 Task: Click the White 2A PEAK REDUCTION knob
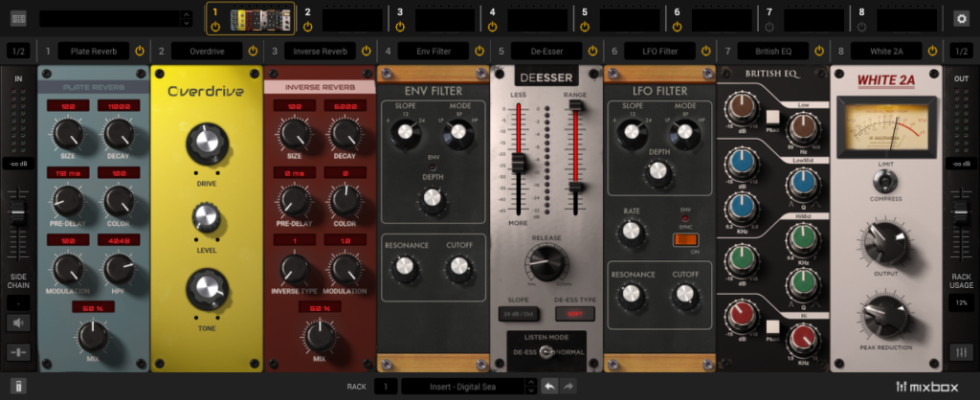coord(885,316)
